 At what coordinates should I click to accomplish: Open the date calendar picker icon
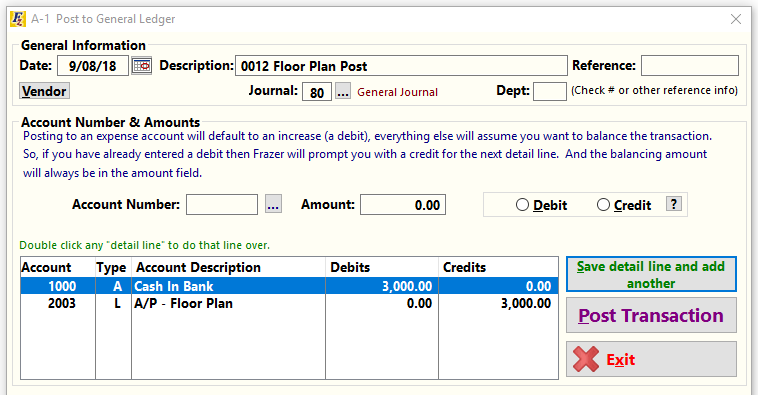142,66
